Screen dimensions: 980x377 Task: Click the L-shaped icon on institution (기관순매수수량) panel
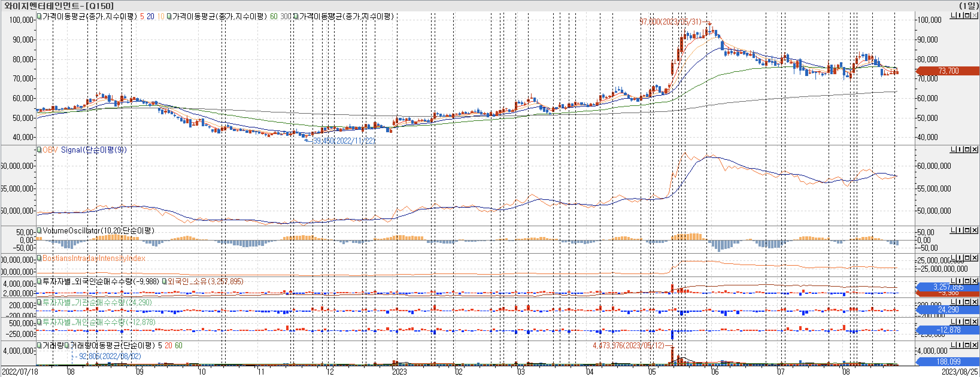pos(953,302)
